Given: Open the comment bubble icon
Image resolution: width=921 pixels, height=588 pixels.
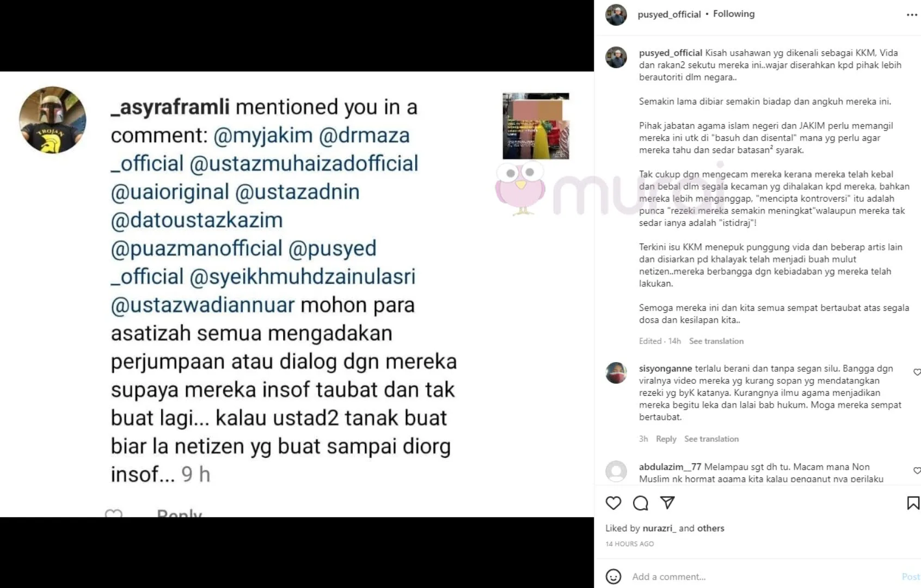Looking at the screenshot, I should pyautogui.click(x=641, y=503).
